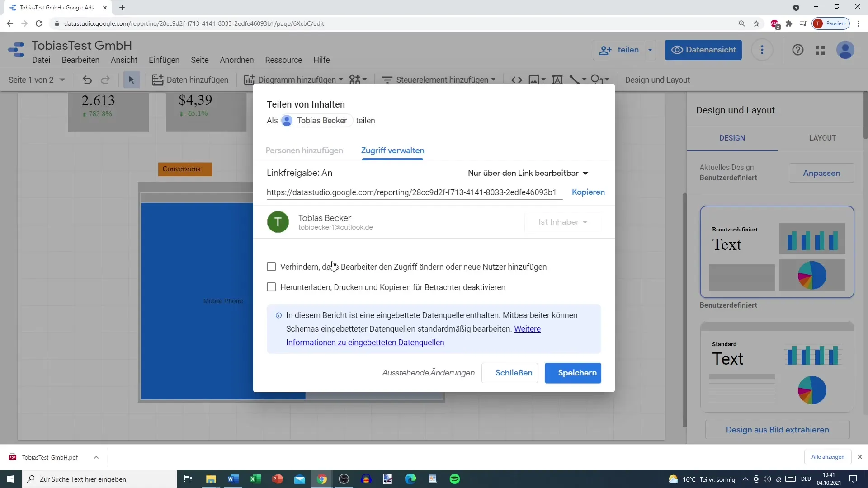
Task: Switch to the LAYOUT tab
Action: [x=822, y=138]
